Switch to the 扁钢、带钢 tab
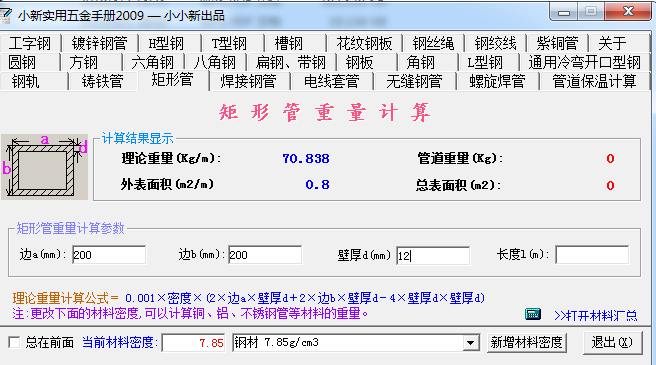 [x=291, y=62]
